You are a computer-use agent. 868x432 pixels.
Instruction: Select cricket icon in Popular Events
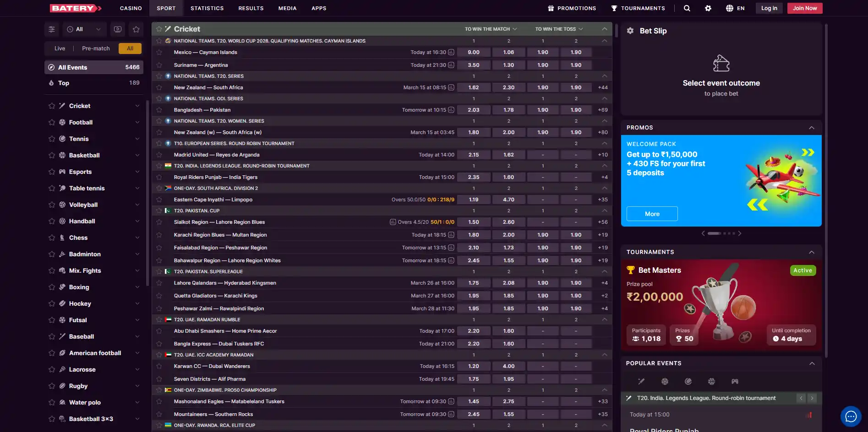point(641,381)
